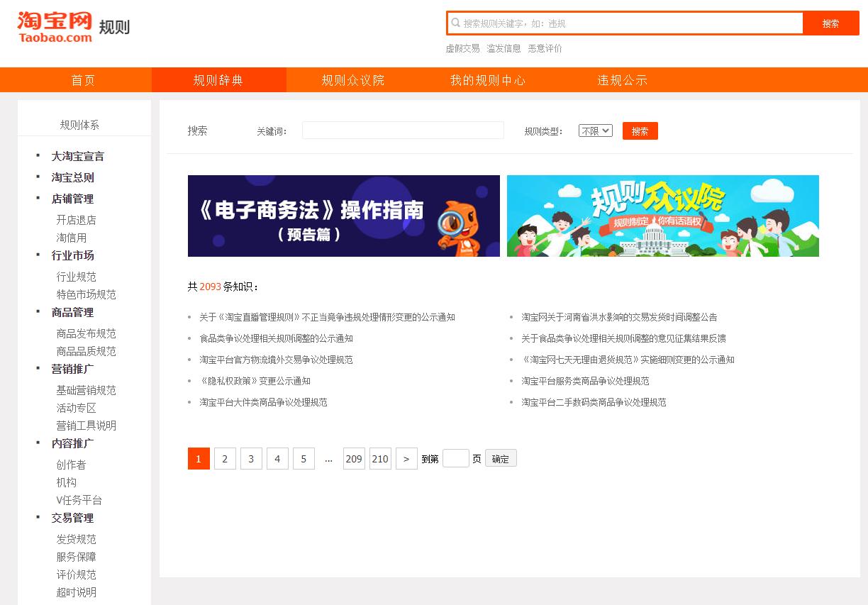Go to the next page with the > arrow
The height and width of the screenshot is (605, 868).
point(406,458)
